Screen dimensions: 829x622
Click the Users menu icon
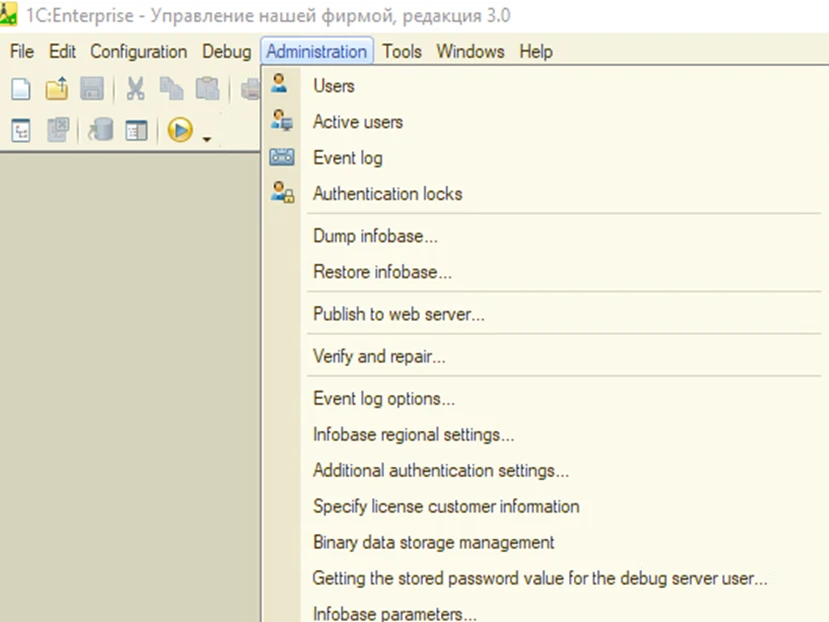(279, 84)
